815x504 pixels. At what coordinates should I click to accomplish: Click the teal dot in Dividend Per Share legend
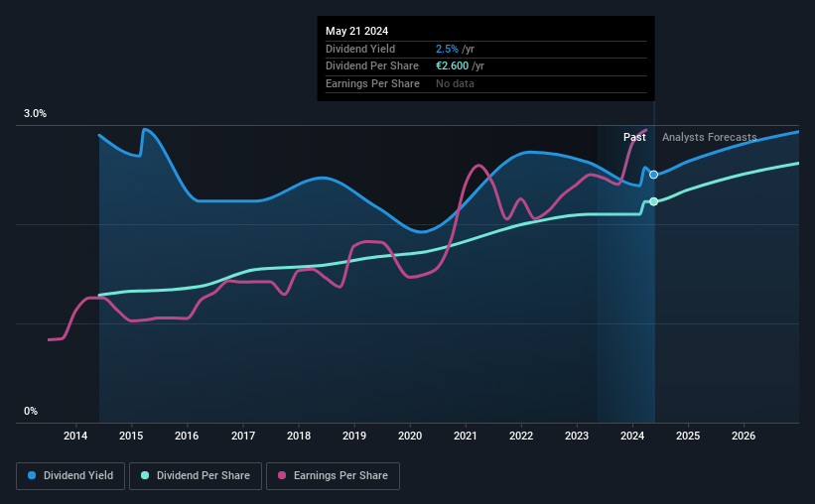pos(145,475)
